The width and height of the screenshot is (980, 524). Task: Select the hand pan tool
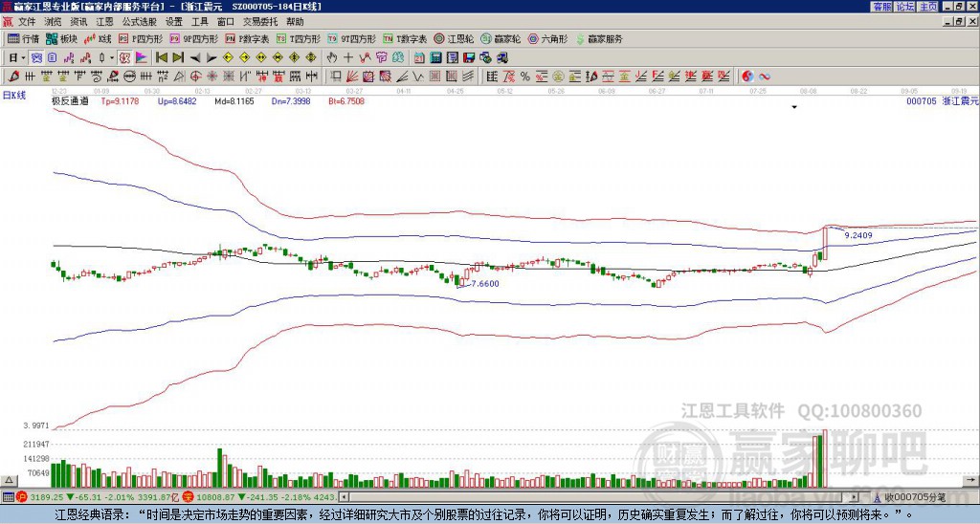[331, 58]
